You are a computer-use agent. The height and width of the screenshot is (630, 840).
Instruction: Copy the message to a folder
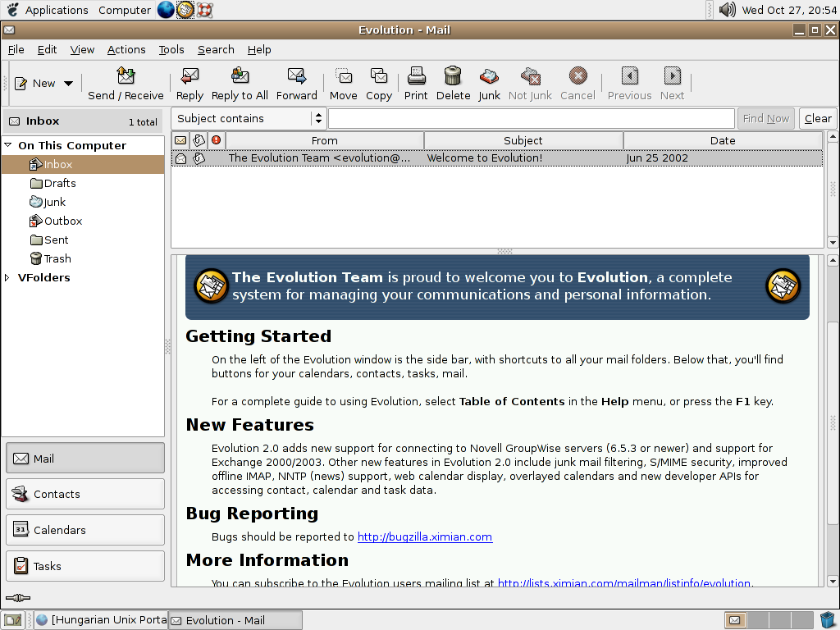pos(379,83)
